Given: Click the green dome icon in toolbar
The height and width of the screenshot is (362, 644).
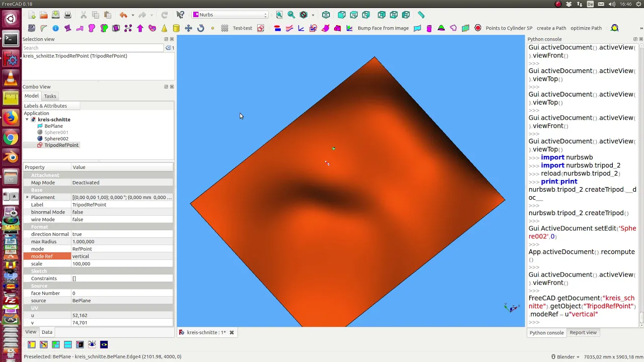Looking at the screenshot, I should coord(441,28).
